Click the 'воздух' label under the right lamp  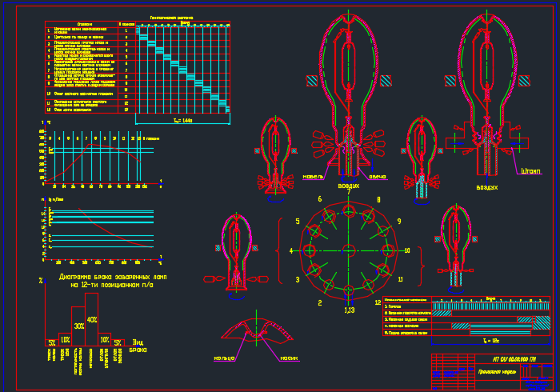tap(486, 187)
